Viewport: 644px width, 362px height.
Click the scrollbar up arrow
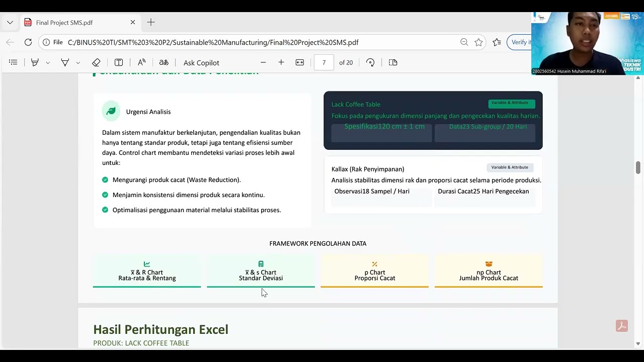[638, 78]
